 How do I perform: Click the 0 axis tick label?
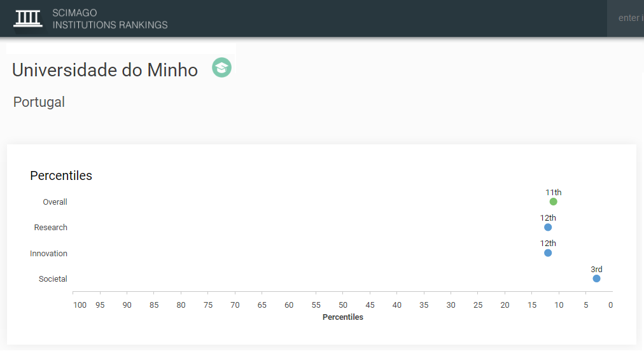tap(611, 305)
